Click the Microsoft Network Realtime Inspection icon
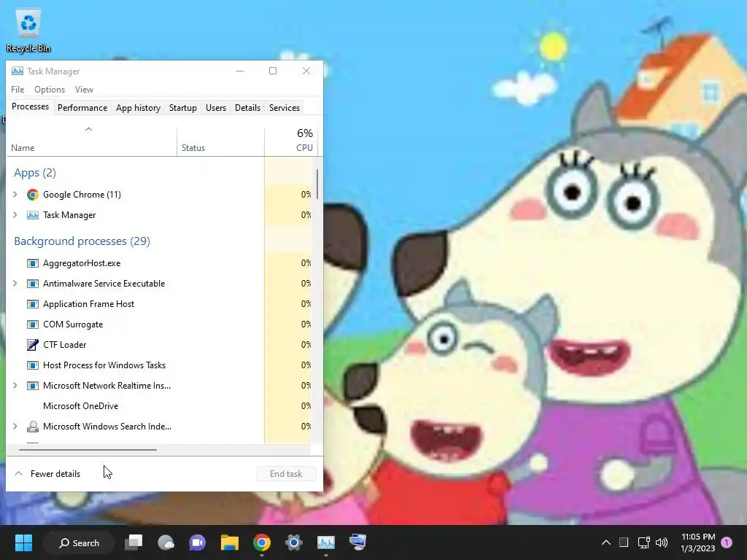This screenshot has width=747, height=560. (32, 386)
